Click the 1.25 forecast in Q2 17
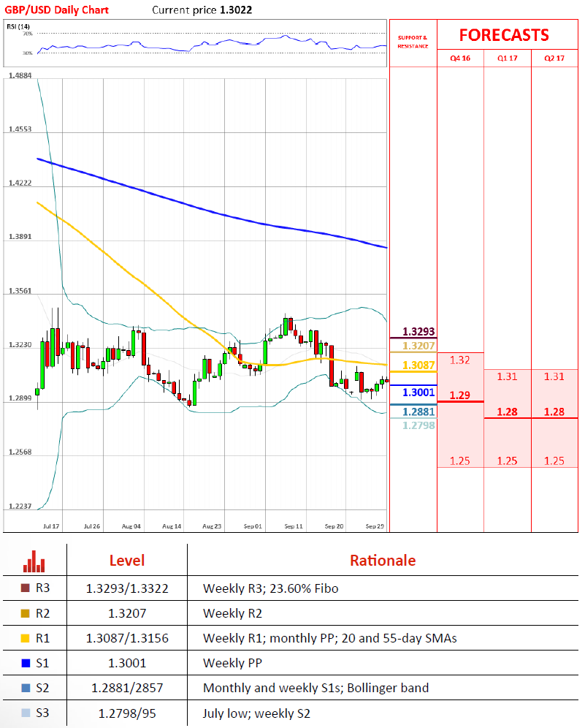Image resolution: width=585 pixels, height=728 pixels. [x=554, y=461]
